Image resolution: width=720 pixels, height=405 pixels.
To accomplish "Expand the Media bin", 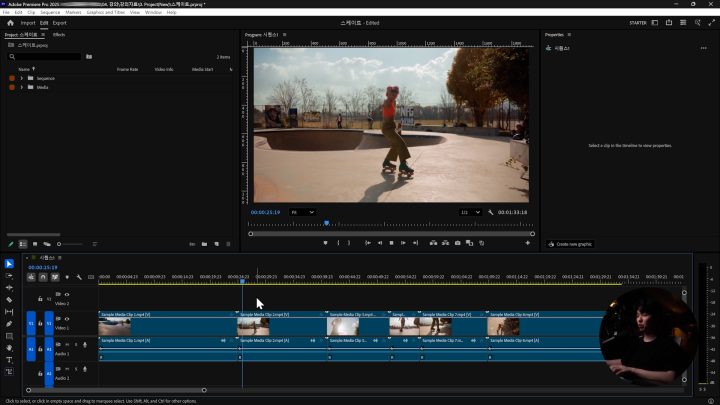I will (x=21, y=87).
